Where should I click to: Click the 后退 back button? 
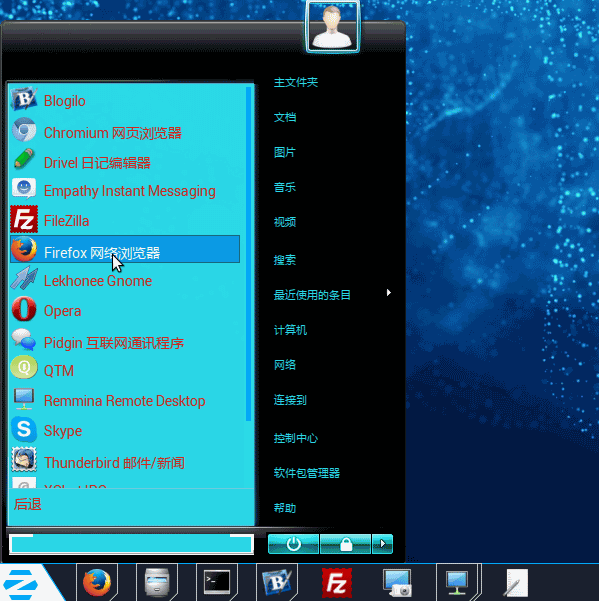(x=28, y=504)
